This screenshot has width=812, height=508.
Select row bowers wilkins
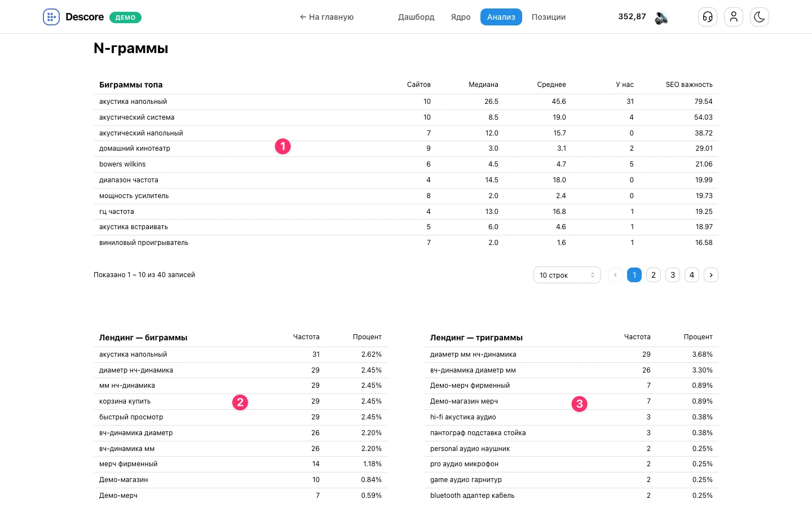click(406, 164)
